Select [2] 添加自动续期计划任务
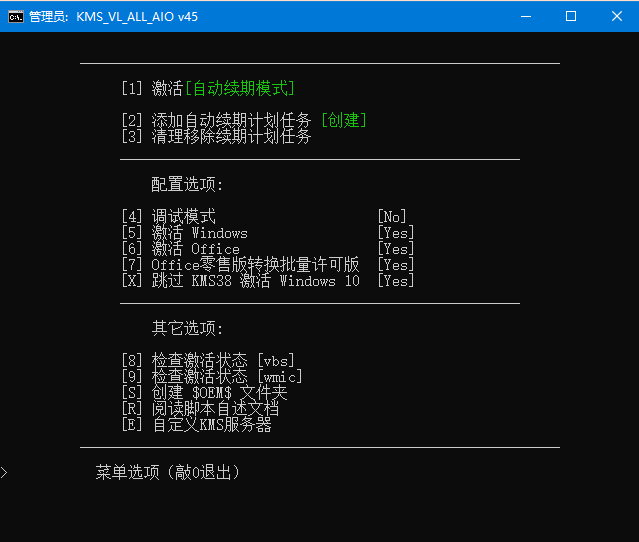 click(x=216, y=120)
